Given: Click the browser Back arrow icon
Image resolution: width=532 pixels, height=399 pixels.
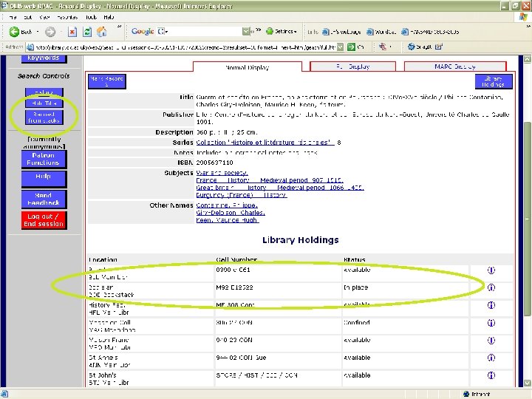Looking at the screenshot, I should pos(13,32).
